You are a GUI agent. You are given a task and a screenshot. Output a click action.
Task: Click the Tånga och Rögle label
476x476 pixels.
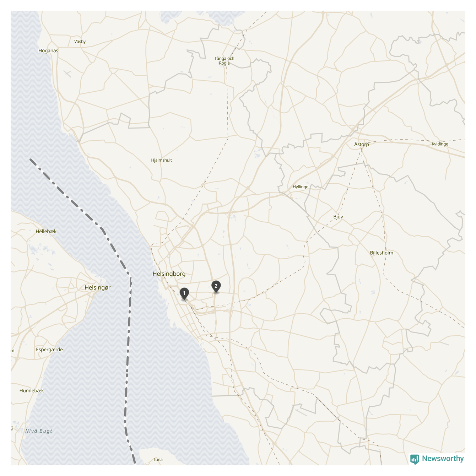[x=225, y=61]
